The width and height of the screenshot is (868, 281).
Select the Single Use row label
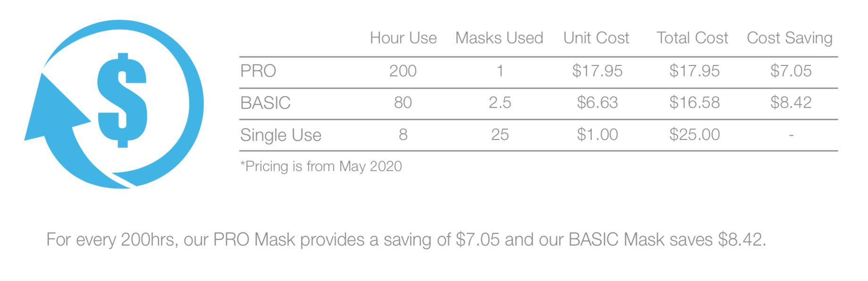point(281,135)
